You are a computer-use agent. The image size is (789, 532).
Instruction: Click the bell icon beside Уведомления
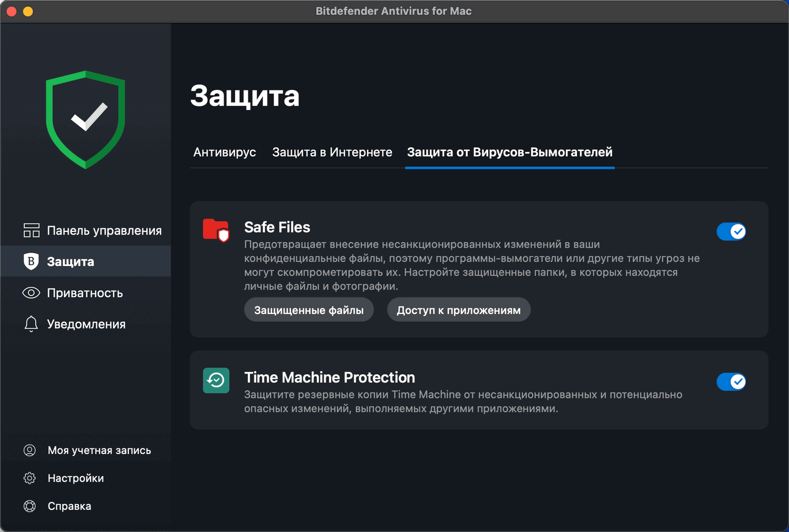click(x=31, y=324)
